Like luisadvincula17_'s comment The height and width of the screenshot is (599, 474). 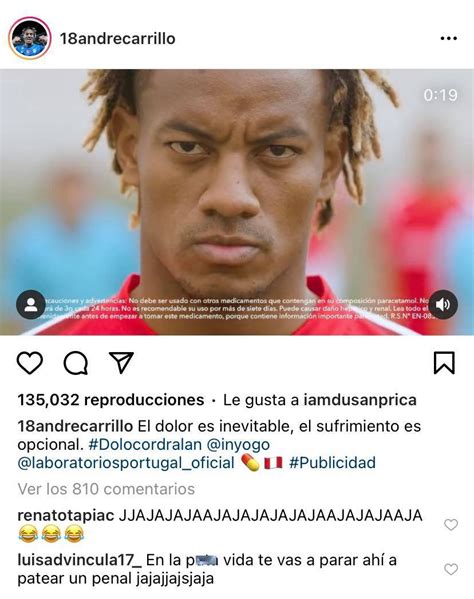coord(451,569)
